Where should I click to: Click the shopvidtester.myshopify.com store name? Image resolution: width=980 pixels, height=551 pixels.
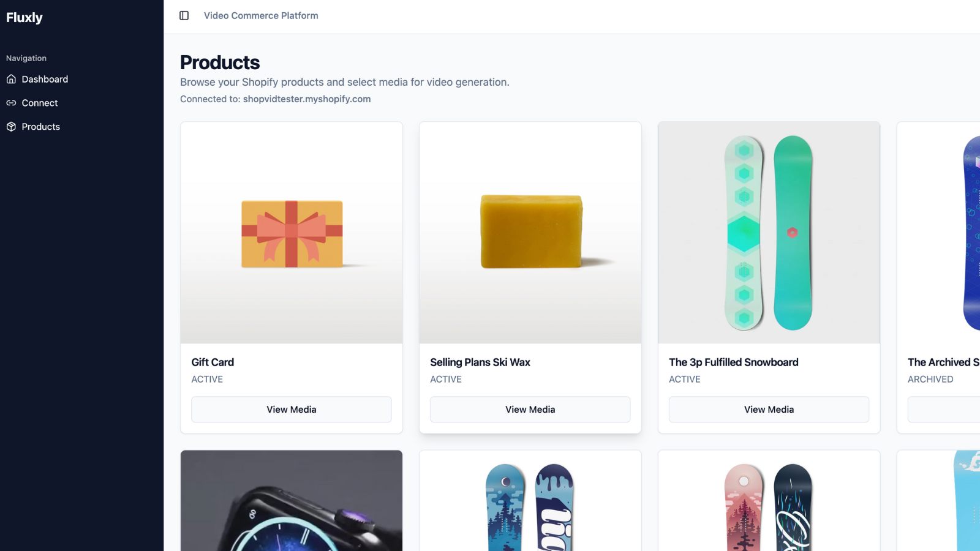click(x=306, y=99)
